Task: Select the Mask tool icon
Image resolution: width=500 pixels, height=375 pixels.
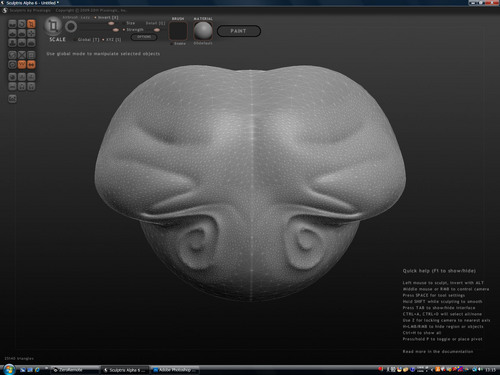Action: 12,64
